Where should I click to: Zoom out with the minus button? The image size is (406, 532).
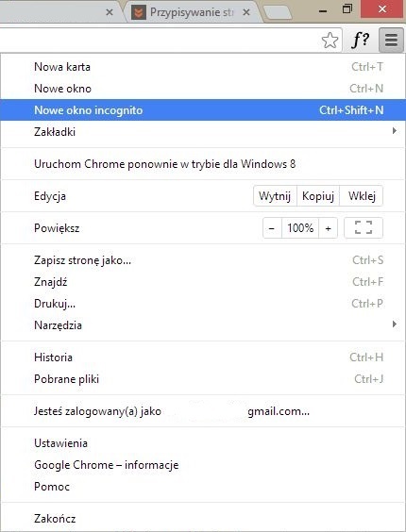click(272, 228)
